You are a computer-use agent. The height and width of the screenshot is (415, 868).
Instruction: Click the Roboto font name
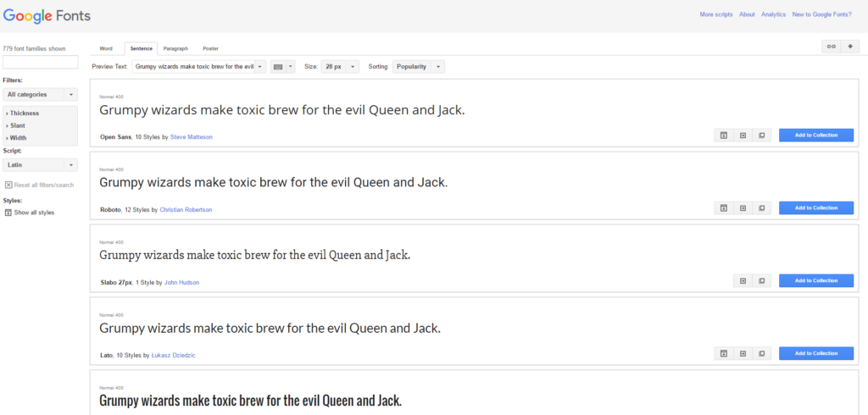coord(111,210)
